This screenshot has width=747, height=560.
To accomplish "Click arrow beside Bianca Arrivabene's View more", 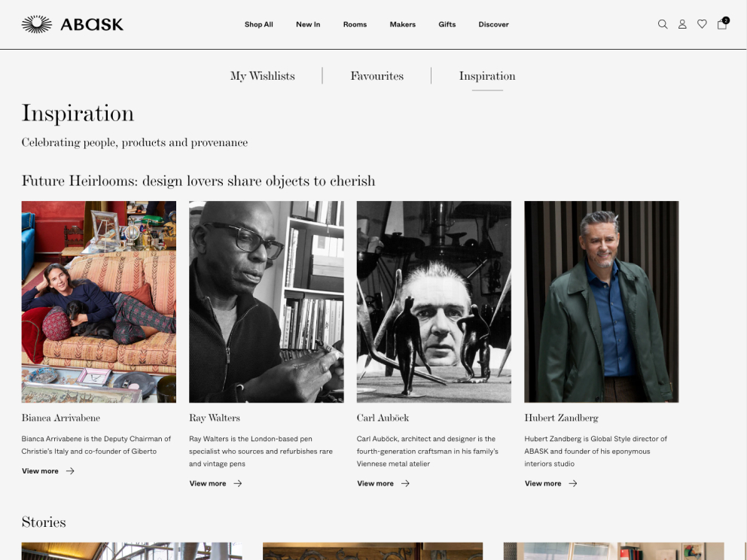I will [x=70, y=471].
